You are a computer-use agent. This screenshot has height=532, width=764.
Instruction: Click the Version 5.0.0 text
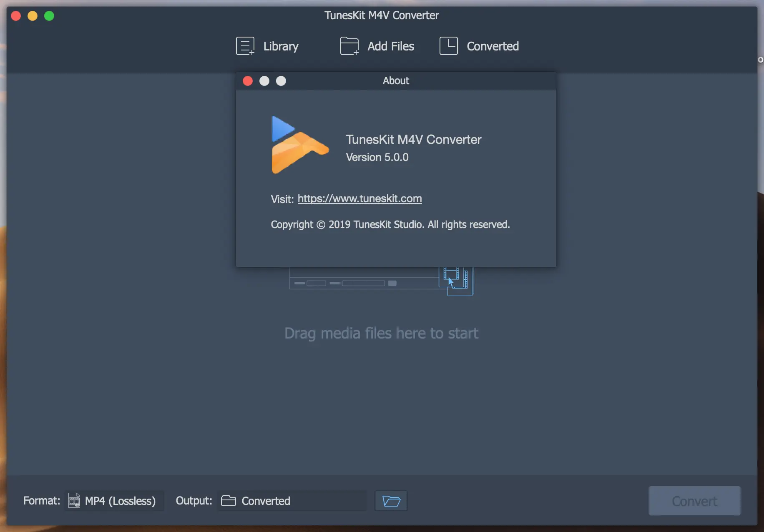tap(377, 157)
